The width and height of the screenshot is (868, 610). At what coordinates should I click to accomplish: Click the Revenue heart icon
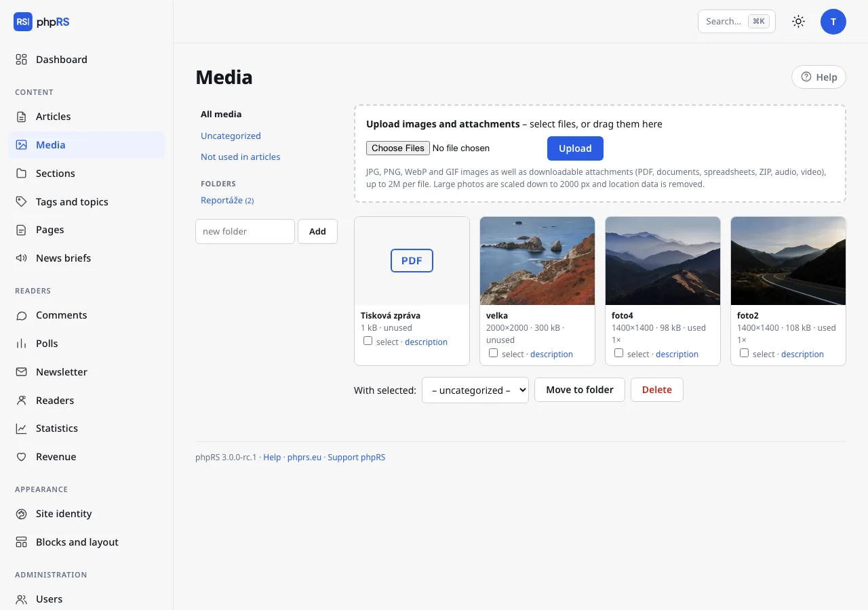pos(22,457)
